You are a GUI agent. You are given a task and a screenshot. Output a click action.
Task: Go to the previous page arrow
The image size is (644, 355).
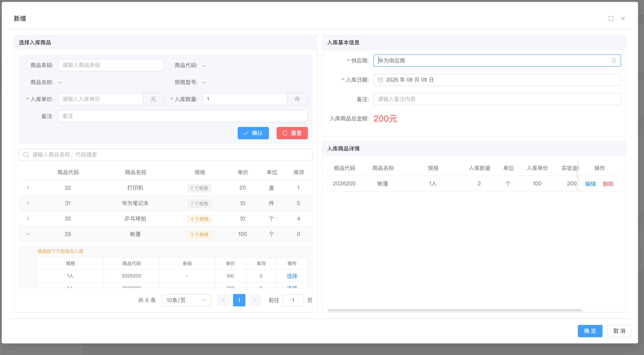coord(223,300)
